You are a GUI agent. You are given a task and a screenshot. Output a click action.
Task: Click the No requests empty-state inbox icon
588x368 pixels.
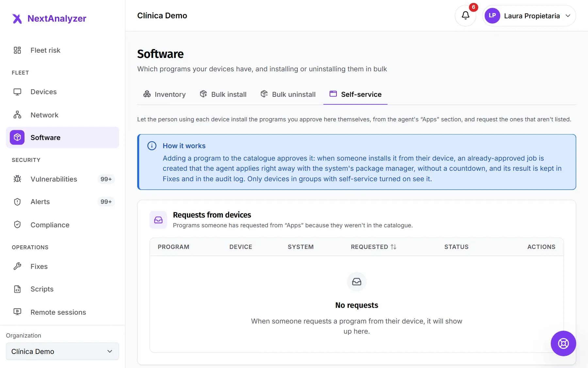[357, 282]
